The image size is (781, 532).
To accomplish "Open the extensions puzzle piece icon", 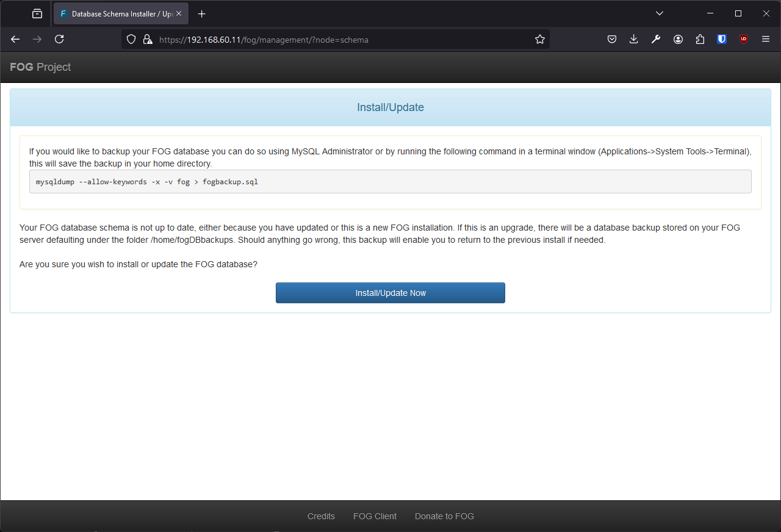I will [x=700, y=39].
